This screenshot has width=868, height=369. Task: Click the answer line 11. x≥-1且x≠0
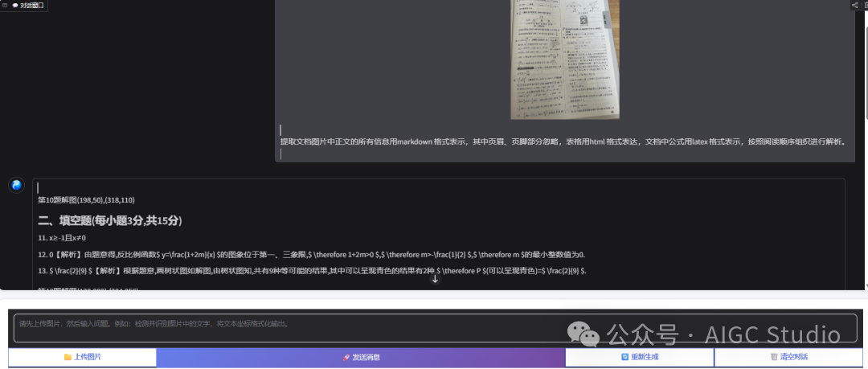pos(62,238)
